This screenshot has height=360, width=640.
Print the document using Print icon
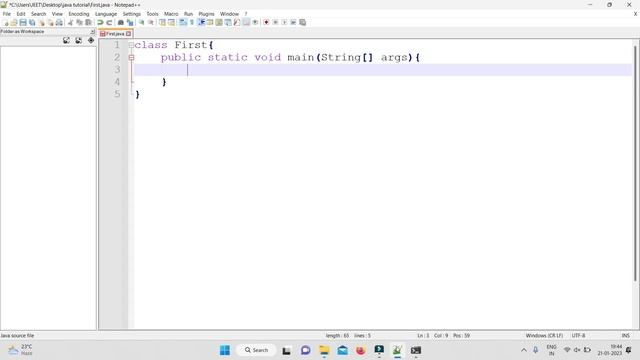pos(59,22)
